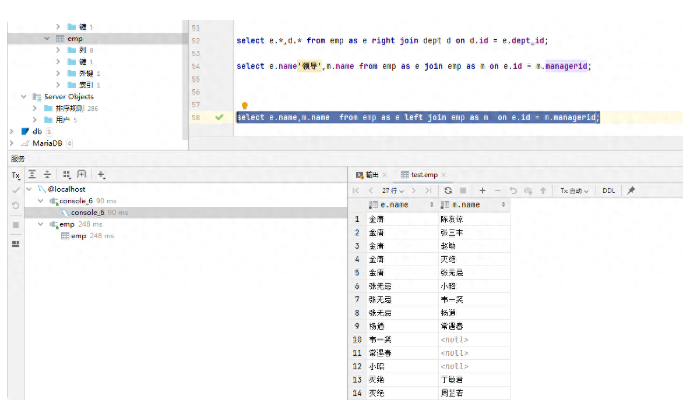Viewport: 694px width, 414px height.
Task: Select the 列 8 columns folder under emp
Action: (x=82, y=50)
